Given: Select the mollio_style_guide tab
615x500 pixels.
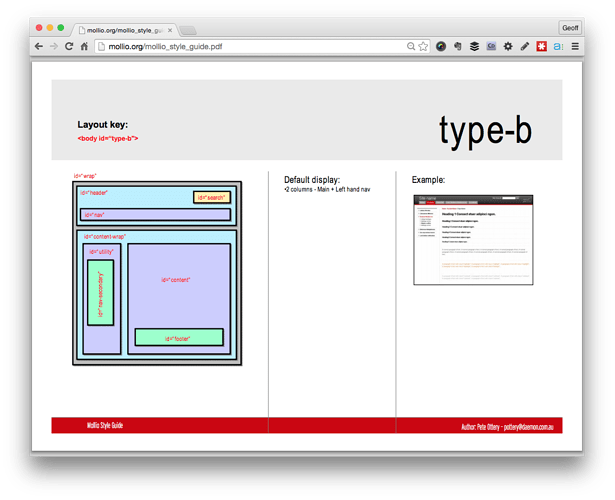Looking at the screenshot, I should [x=120, y=30].
